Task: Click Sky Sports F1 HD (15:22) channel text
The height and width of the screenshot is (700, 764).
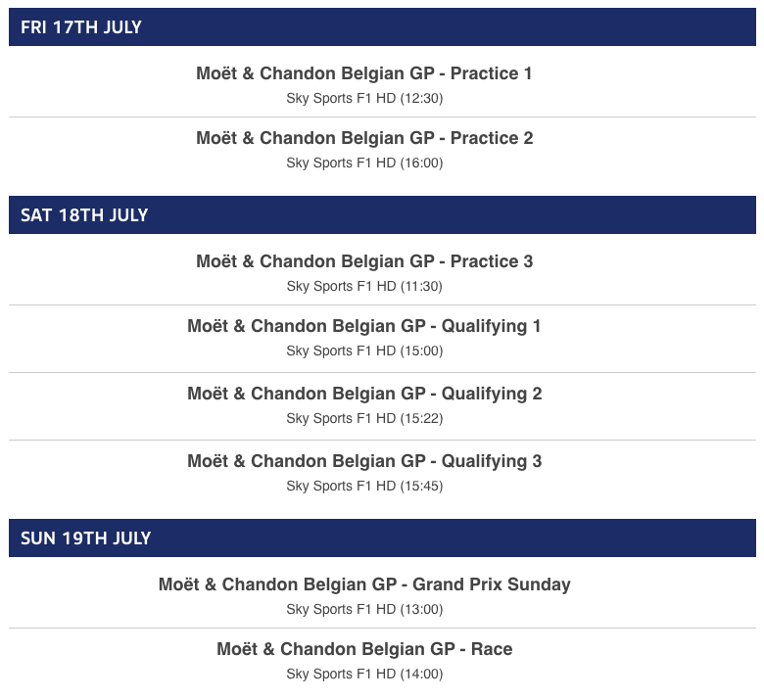Action: [364, 418]
